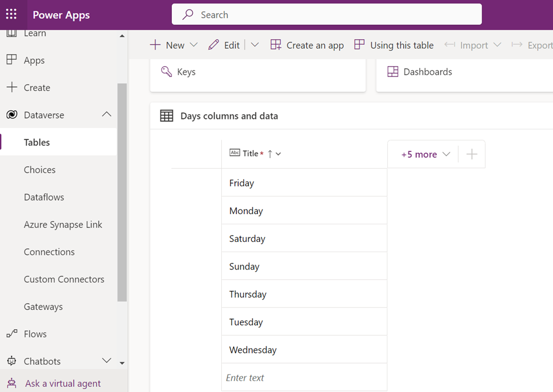Click the search magnifier icon
This screenshot has height=392, width=553.
click(188, 14)
